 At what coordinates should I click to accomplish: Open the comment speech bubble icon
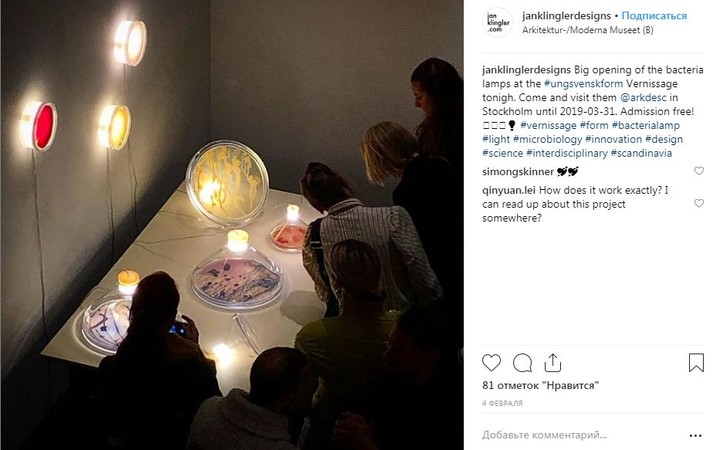tap(522, 363)
